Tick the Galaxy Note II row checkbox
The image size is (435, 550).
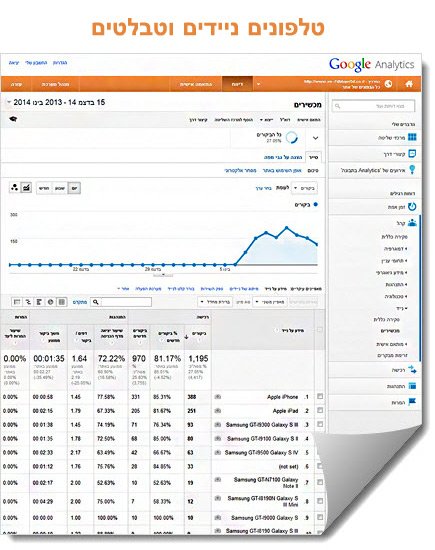pyautogui.click(x=320, y=483)
